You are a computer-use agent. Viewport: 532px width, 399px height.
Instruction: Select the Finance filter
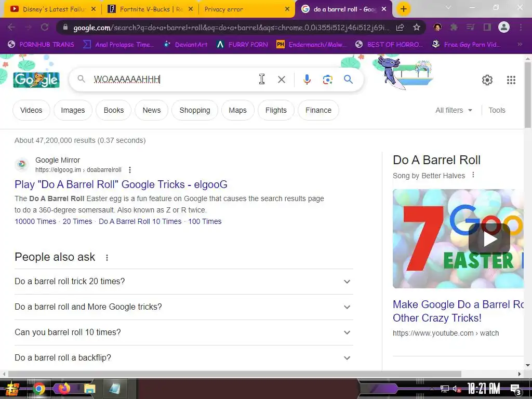tap(318, 110)
